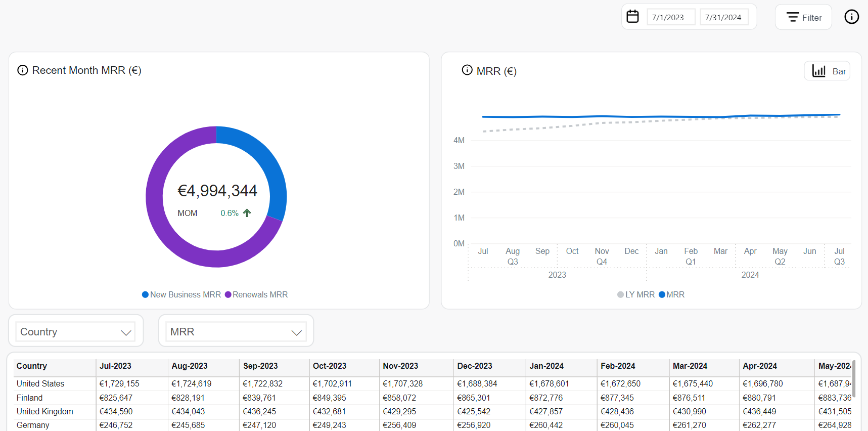
Task: Open the Filter button
Action: (803, 17)
